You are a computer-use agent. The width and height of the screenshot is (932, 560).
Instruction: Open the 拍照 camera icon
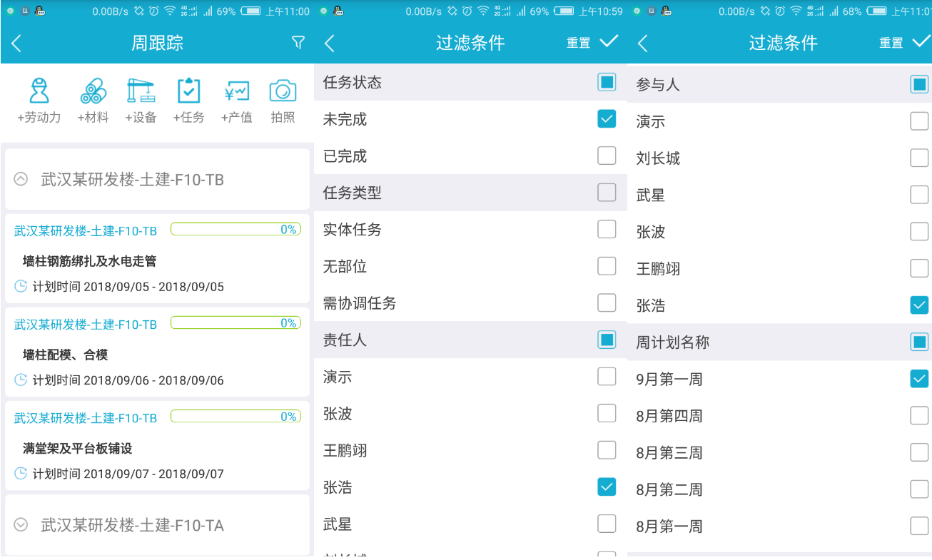click(283, 91)
